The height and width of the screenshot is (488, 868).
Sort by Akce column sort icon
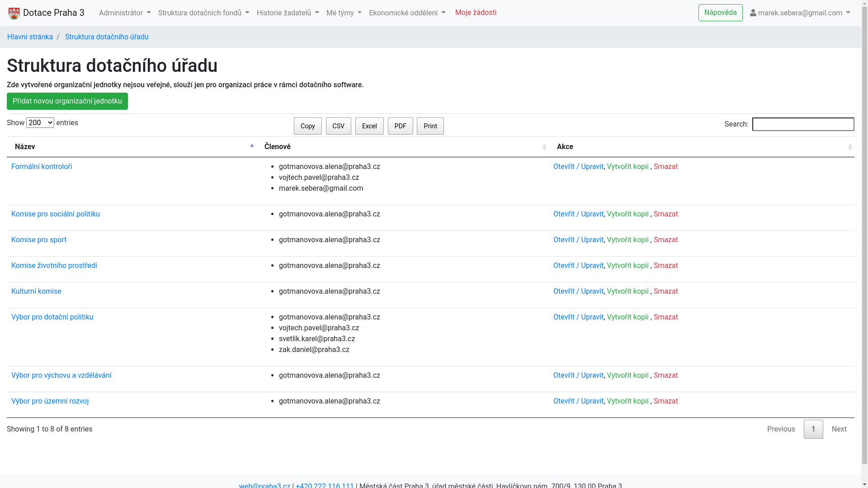[850, 147]
